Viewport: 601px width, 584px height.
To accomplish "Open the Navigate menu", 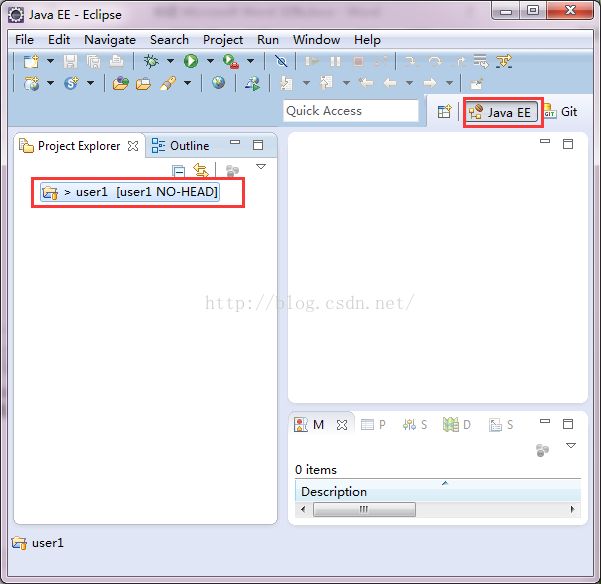I will (x=110, y=40).
